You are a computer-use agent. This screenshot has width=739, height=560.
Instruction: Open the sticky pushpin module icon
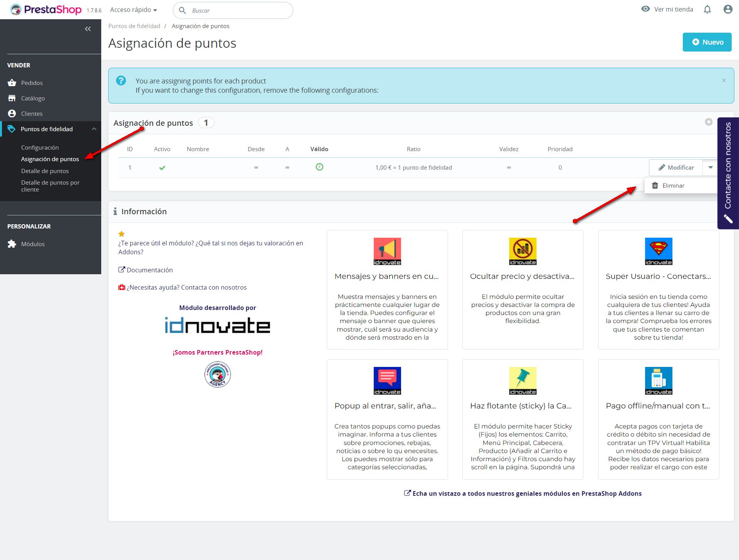pyautogui.click(x=522, y=380)
